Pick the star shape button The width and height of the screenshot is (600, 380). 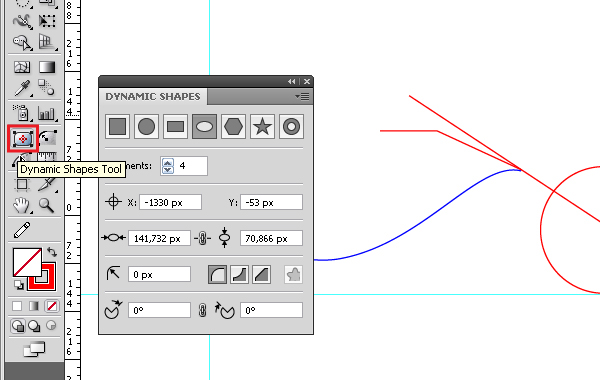(x=262, y=126)
